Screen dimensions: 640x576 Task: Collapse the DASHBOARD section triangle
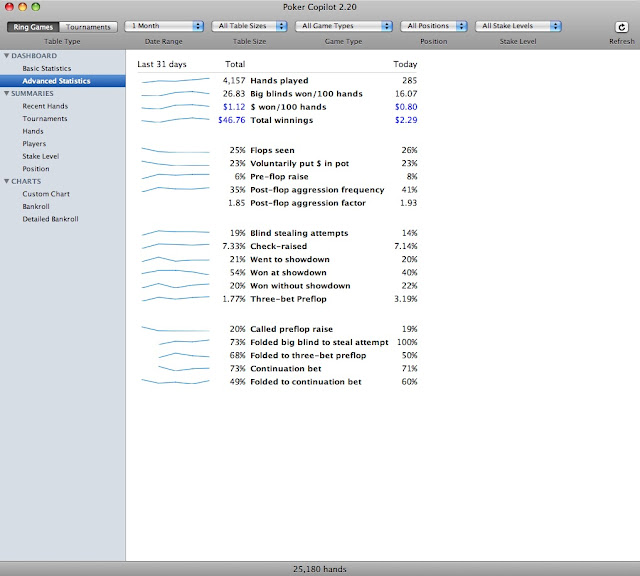pyautogui.click(x=7, y=56)
